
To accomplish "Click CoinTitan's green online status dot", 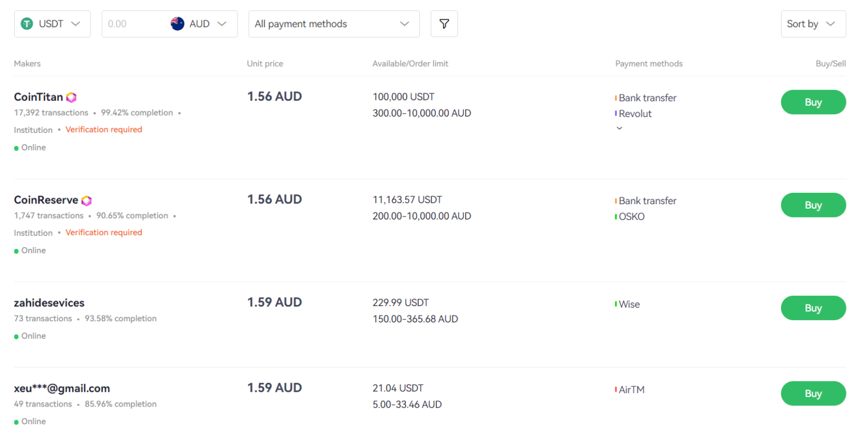I will point(17,147).
